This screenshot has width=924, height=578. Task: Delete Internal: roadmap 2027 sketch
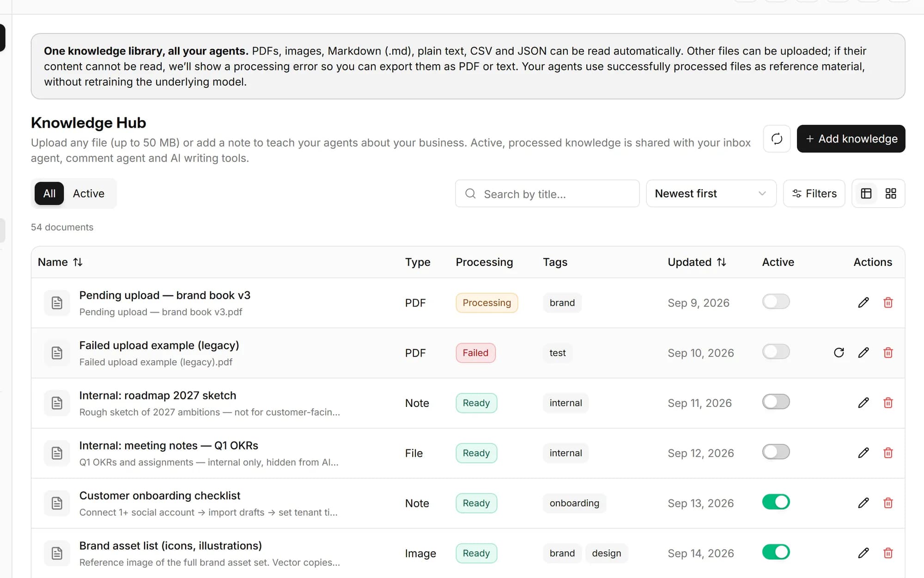point(888,403)
